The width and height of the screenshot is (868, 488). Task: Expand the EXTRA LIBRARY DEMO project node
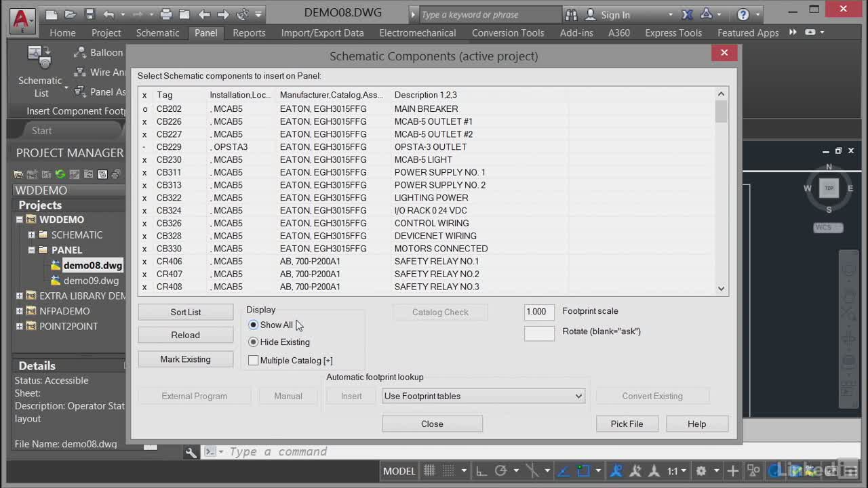tap(20, 296)
